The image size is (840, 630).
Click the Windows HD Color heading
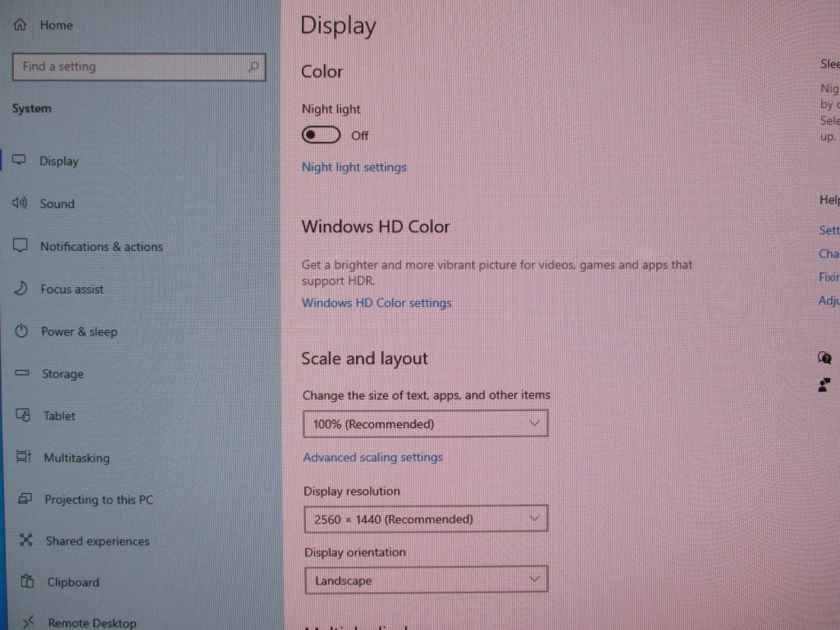click(376, 226)
